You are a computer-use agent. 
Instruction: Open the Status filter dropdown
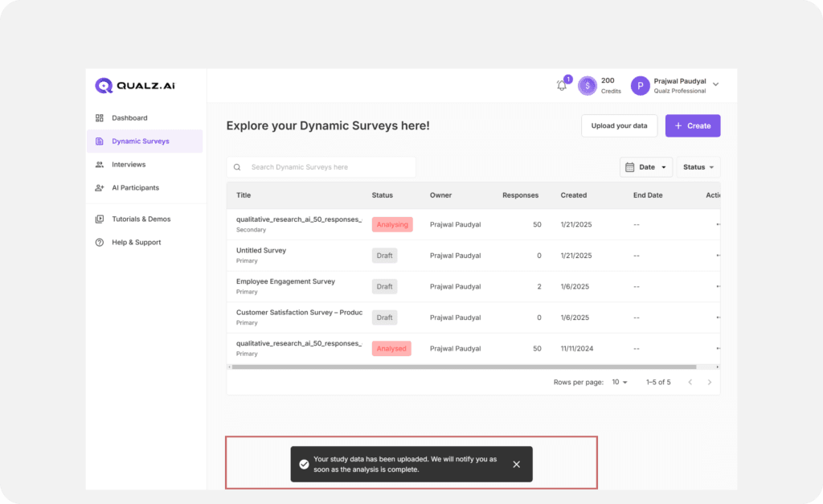tap(698, 167)
